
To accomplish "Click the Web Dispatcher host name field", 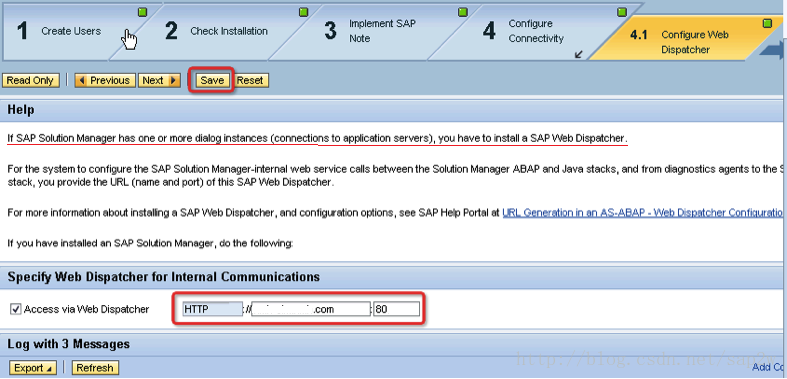I will point(310,309).
